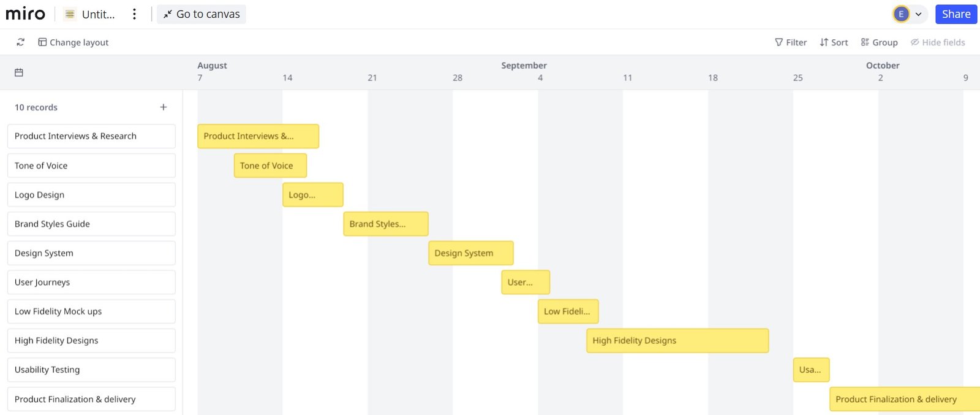
Task: Click the board table icon beside the title
Action: [x=70, y=14]
